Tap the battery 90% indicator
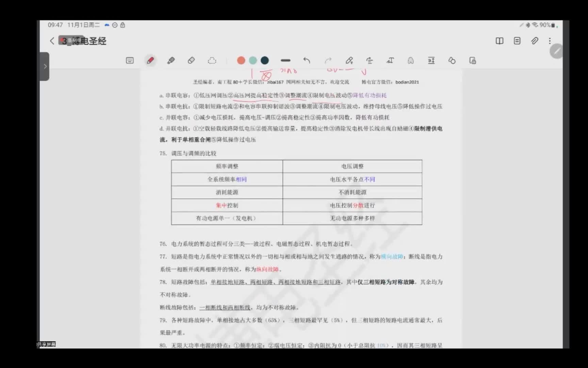The image size is (588, 368). pos(547,25)
